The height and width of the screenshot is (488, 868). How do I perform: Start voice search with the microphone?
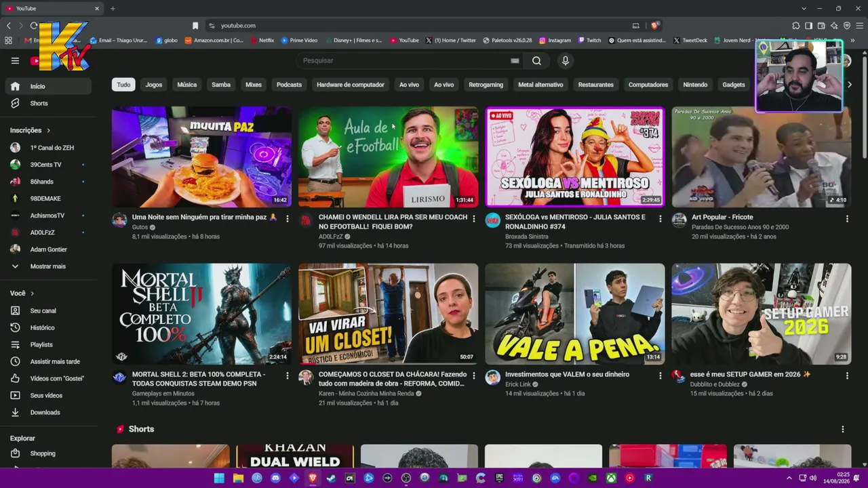pyautogui.click(x=566, y=60)
